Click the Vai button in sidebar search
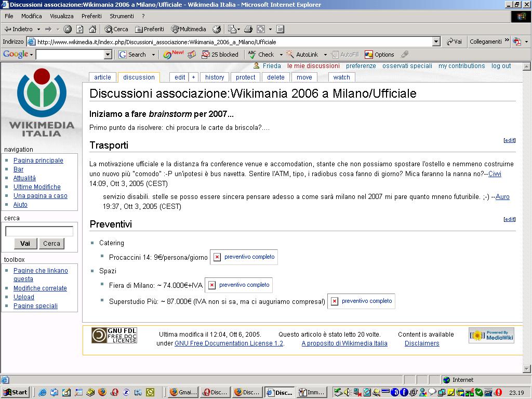This screenshot has height=399, width=532. coord(25,244)
